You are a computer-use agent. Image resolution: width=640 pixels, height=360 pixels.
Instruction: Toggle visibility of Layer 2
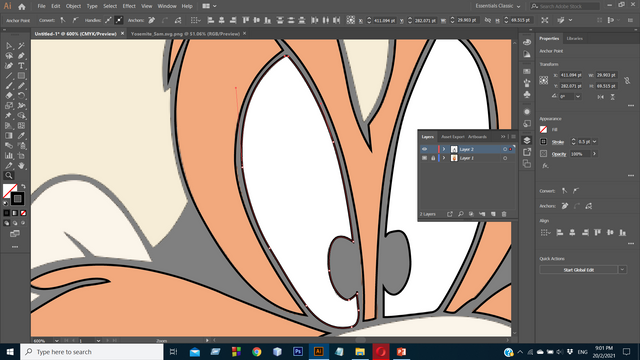click(x=424, y=149)
